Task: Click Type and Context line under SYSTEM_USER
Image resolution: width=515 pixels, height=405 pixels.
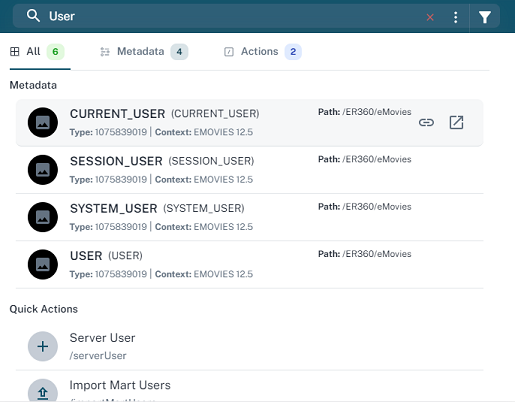Action: [161, 227]
